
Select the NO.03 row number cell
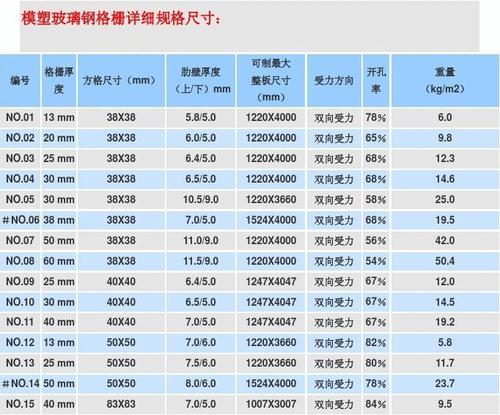pyautogui.click(x=20, y=158)
